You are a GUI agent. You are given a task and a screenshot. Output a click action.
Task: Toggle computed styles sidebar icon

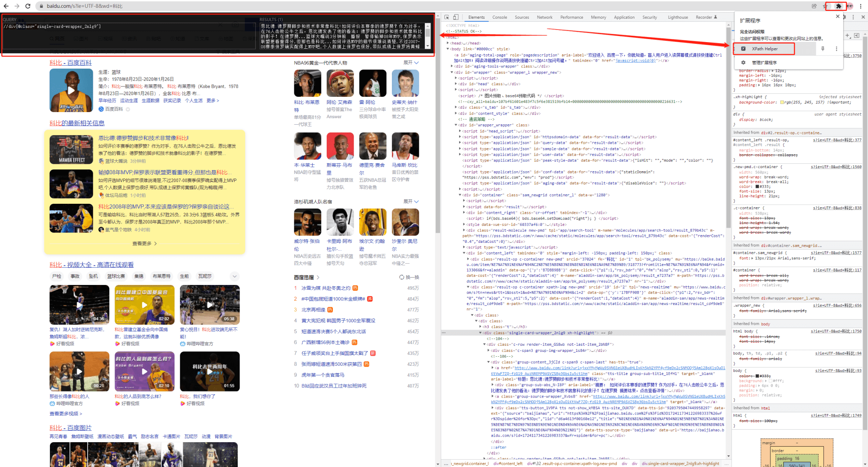pos(856,36)
